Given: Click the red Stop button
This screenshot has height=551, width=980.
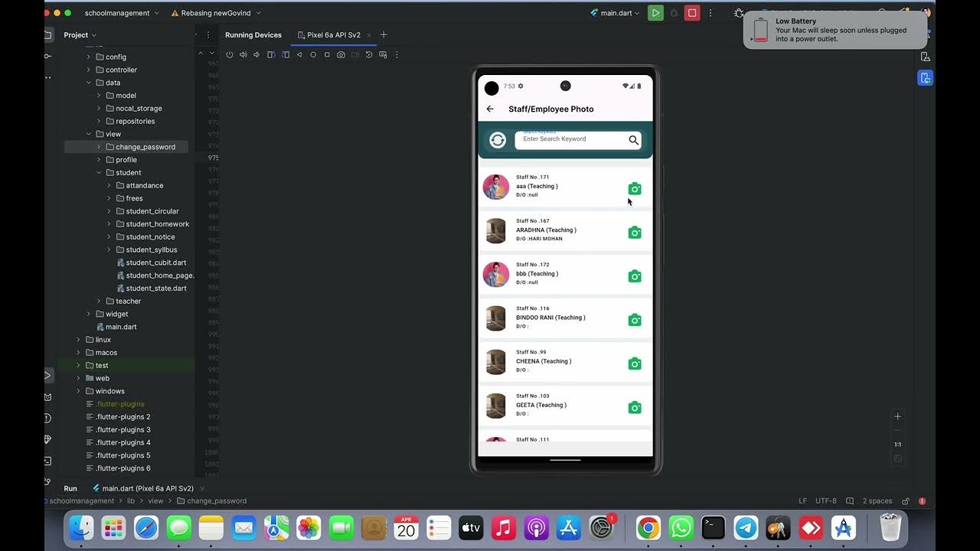Looking at the screenshot, I should click(x=692, y=13).
